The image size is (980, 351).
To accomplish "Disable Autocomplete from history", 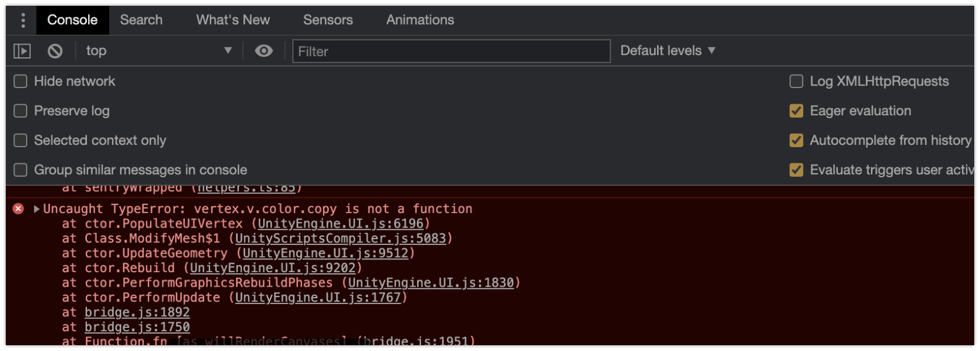I will click(796, 140).
